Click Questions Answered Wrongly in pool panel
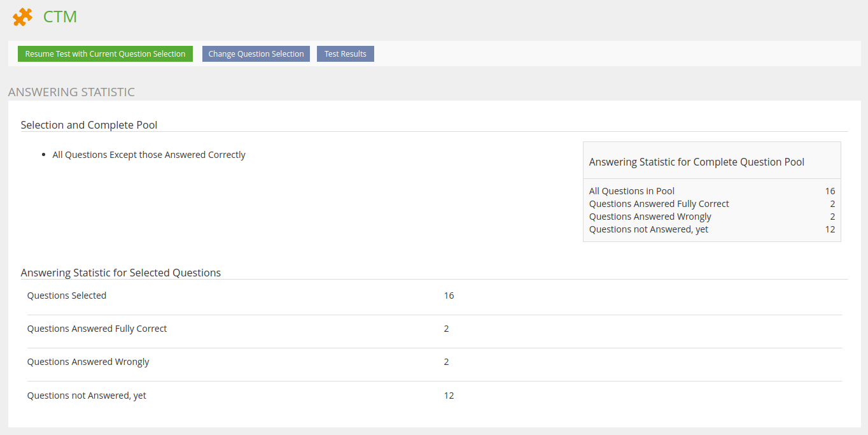 tap(650, 217)
